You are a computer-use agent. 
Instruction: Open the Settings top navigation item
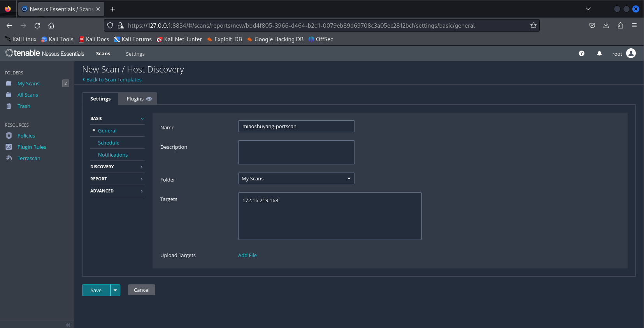click(x=135, y=54)
